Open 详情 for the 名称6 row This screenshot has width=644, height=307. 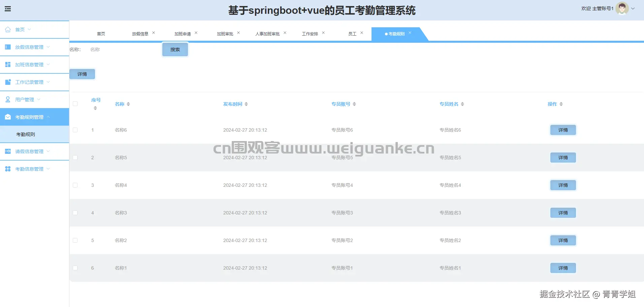tap(563, 130)
